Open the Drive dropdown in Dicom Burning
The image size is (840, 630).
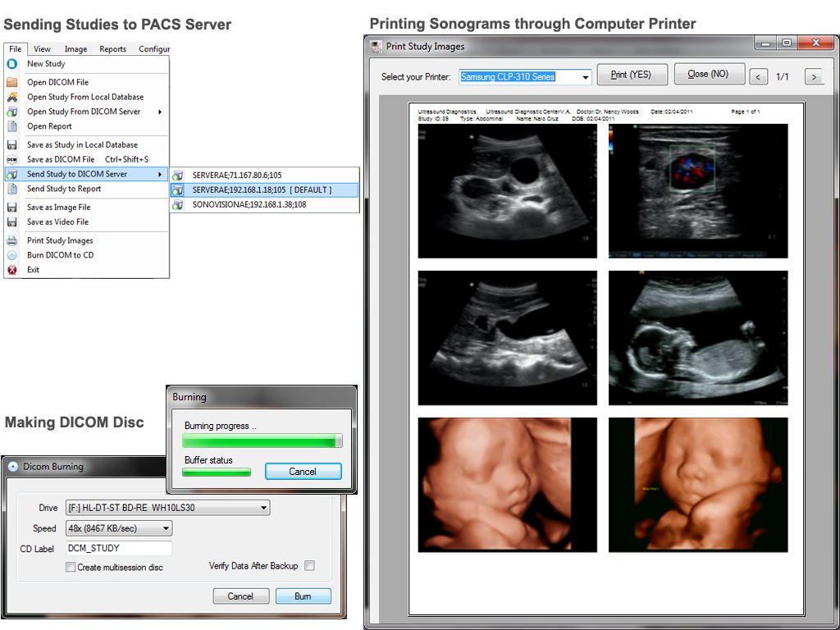pos(263,508)
